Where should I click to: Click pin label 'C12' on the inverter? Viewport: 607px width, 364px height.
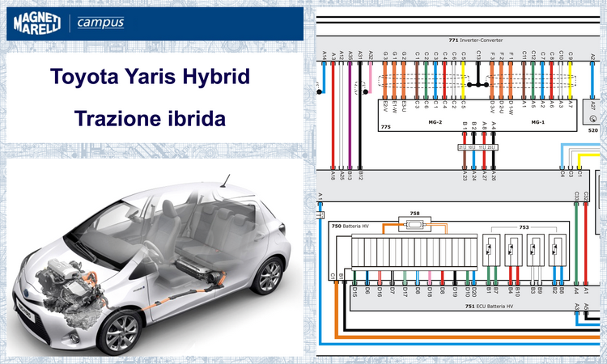pyautogui.click(x=533, y=55)
